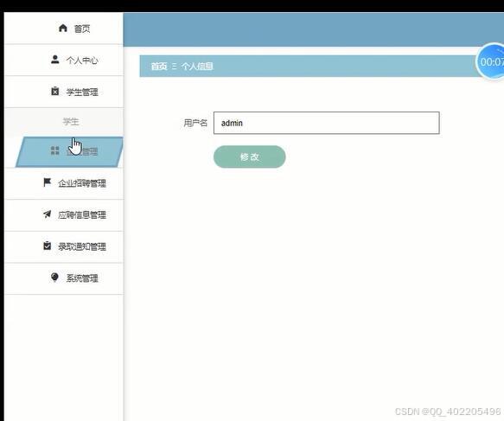Image resolution: width=504 pixels, height=421 pixels.
Task: Click the checklist icon beside 录取通知管理
Action: click(48, 246)
